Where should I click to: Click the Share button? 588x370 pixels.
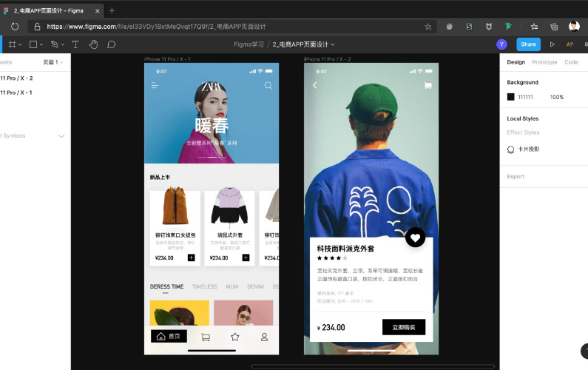[528, 44]
